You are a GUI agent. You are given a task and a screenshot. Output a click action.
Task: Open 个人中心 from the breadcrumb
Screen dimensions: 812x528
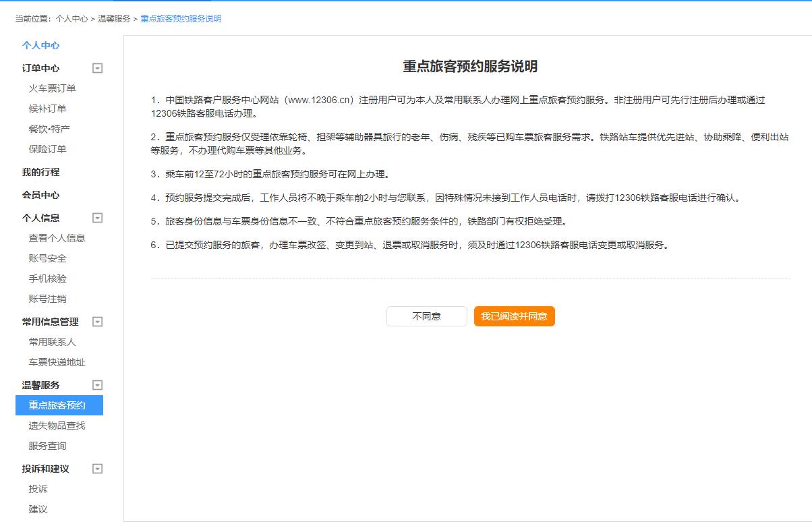click(x=55, y=19)
